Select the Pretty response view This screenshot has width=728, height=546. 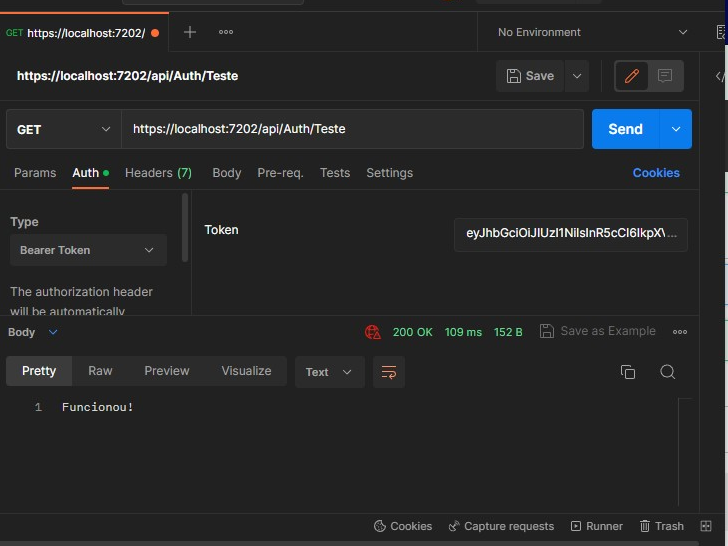click(x=39, y=371)
